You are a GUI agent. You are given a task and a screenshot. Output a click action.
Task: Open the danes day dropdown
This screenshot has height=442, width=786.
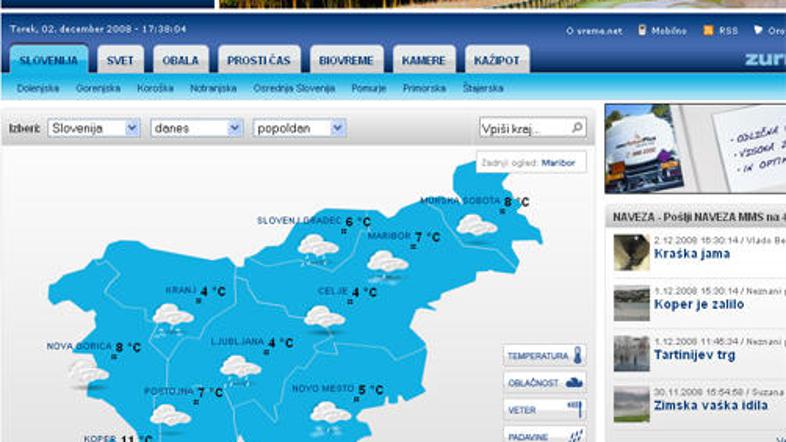coord(197,128)
